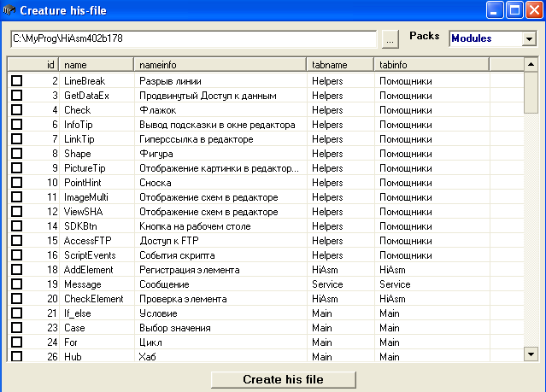Click the name column header
The image size is (546, 392).
coord(97,64)
